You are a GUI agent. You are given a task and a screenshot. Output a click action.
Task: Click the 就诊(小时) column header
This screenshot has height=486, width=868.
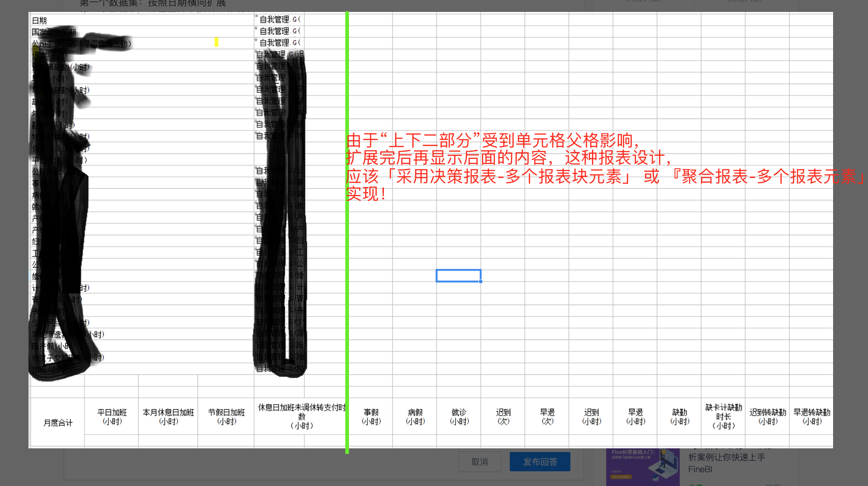pos(459,417)
